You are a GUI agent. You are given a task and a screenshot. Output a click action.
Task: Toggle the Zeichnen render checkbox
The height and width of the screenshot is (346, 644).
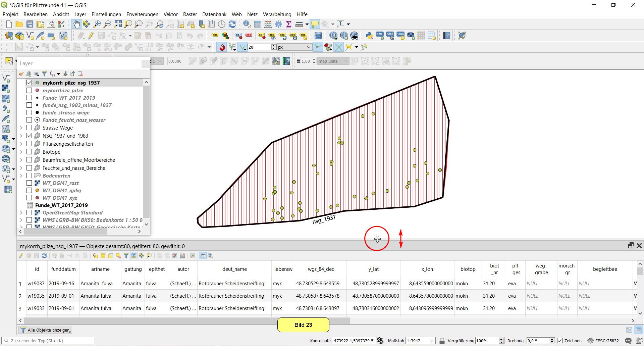[560, 341]
